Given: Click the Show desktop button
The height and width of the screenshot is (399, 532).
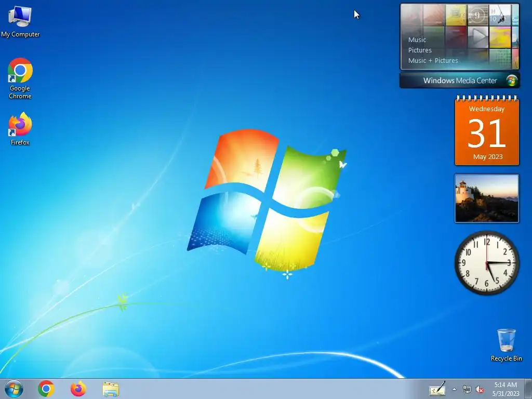Looking at the screenshot, I should 528,389.
